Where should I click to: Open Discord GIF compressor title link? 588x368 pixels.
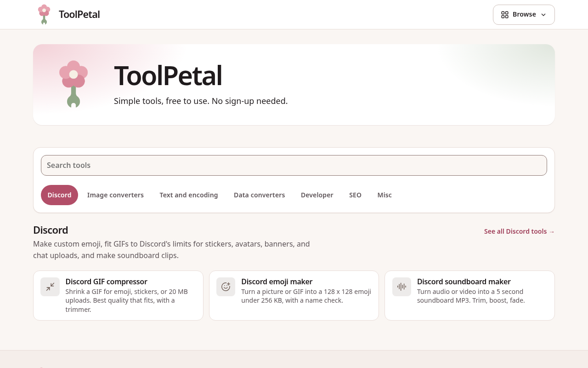(x=107, y=282)
